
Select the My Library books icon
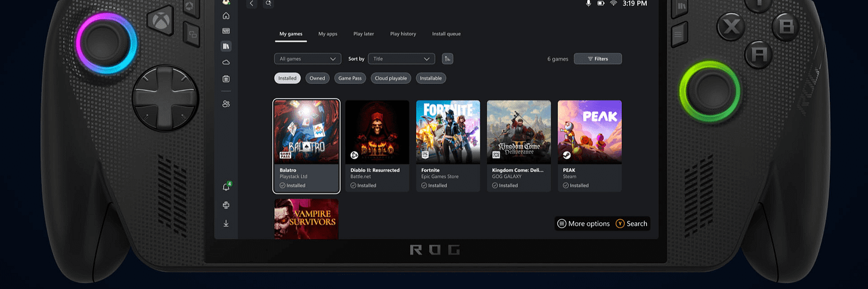226,46
